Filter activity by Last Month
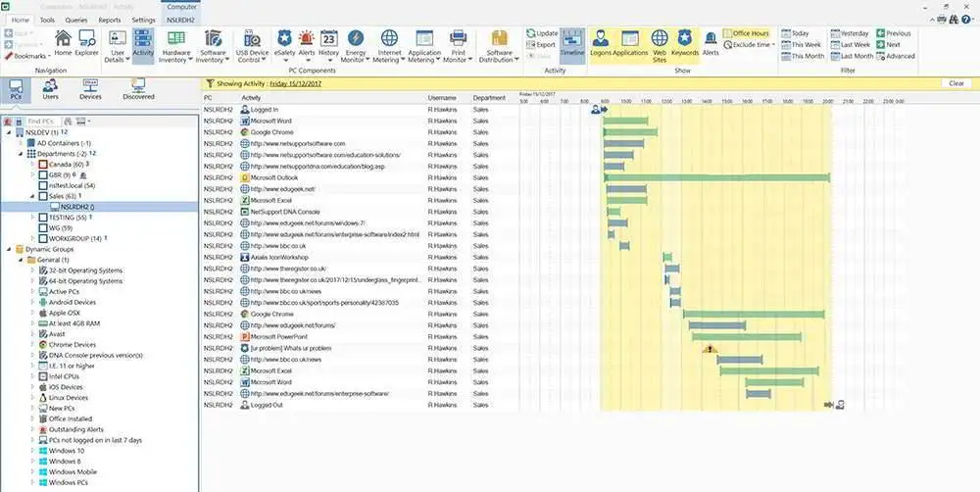The image size is (980, 492). (x=852, y=56)
